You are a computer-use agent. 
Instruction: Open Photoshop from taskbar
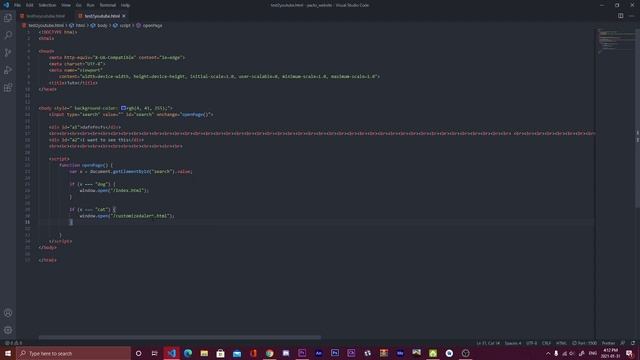335,353
